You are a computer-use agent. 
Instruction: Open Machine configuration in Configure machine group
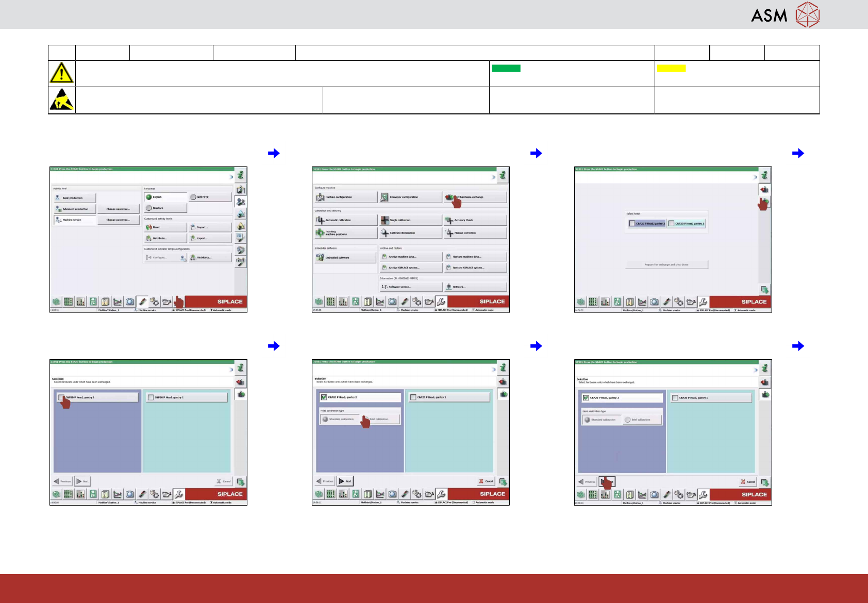345,197
